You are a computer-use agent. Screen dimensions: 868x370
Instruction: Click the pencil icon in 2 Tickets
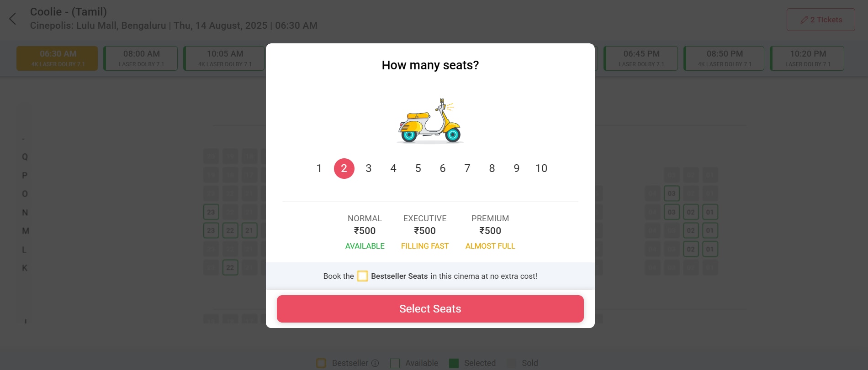coord(804,20)
